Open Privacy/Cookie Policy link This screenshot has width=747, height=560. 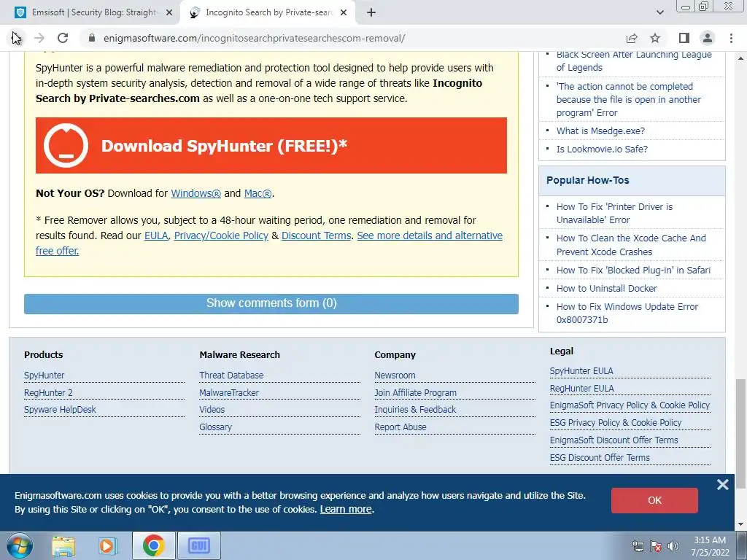click(x=221, y=236)
